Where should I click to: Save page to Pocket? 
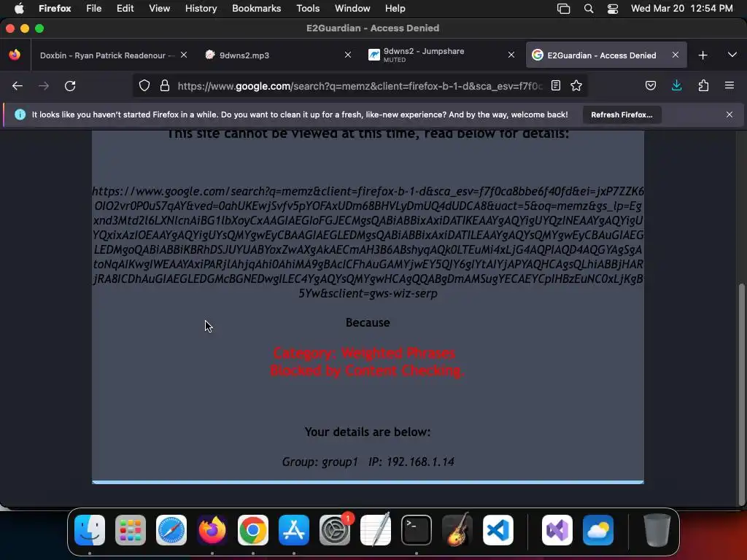tap(650, 86)
